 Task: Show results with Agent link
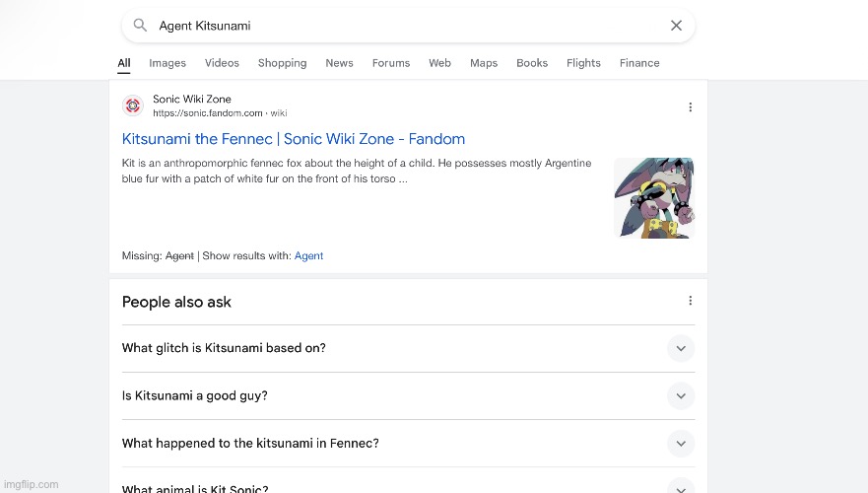point(308,256)
